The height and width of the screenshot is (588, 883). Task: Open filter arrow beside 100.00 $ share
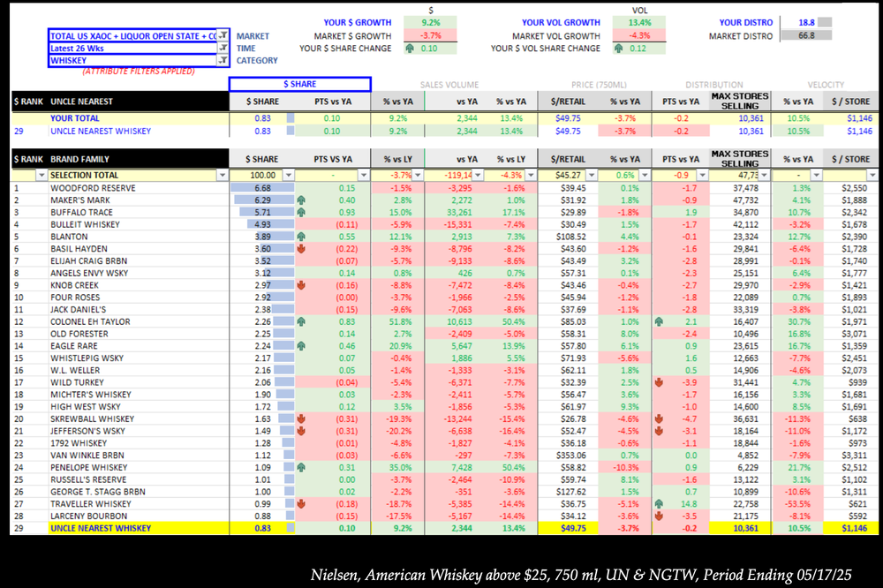point(289,175)
